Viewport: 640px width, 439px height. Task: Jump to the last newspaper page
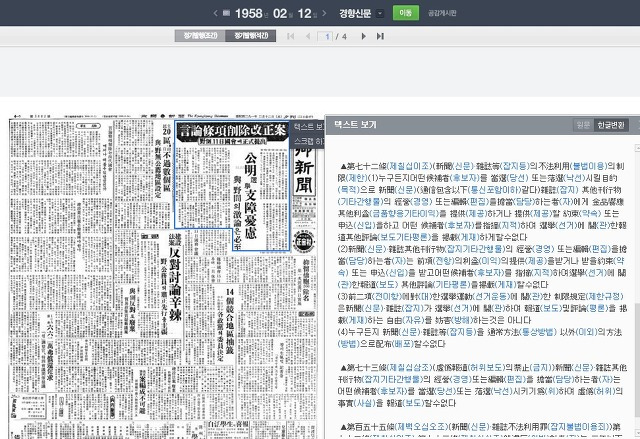tap(380, 36)
